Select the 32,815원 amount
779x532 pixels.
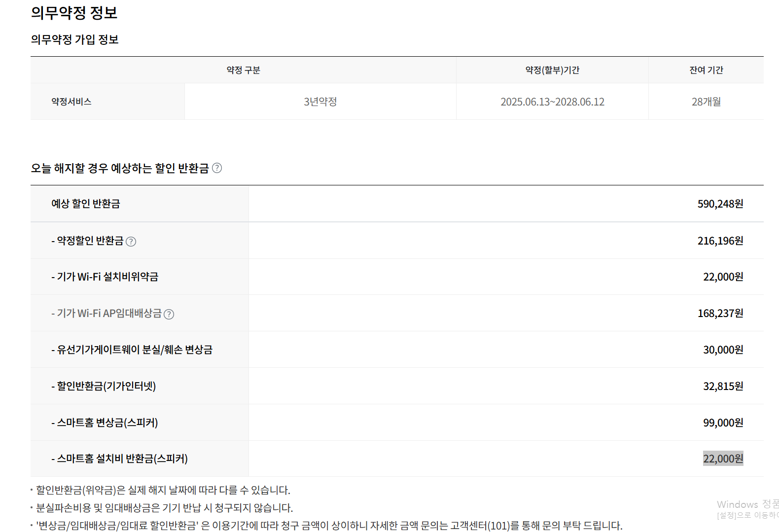coord(722,386)
